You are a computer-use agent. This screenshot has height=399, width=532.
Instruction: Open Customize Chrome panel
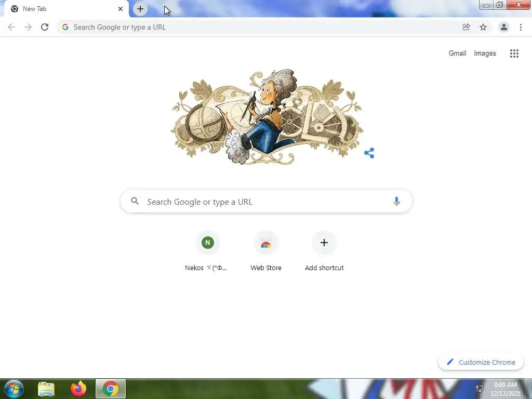(481, 362)
